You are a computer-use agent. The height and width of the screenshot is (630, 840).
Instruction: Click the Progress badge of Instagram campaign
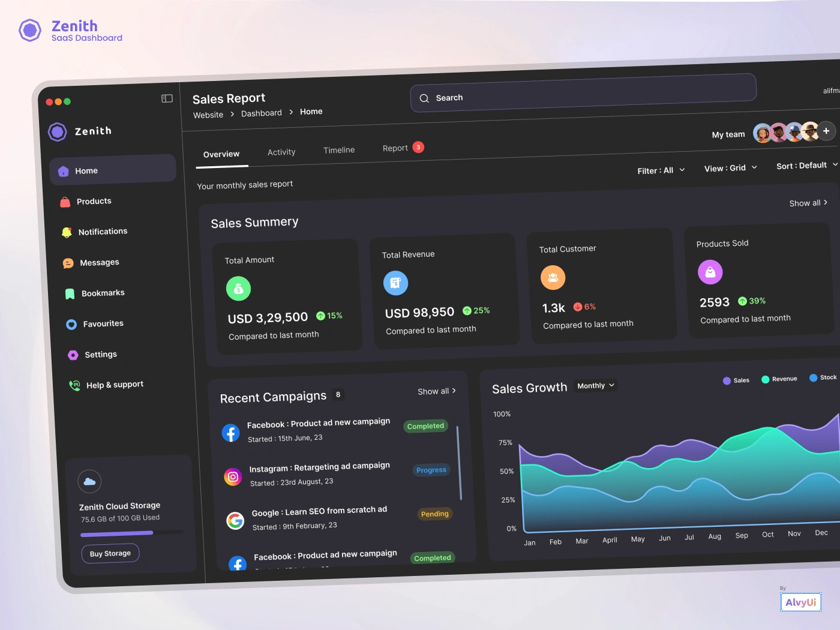(431, 470)
